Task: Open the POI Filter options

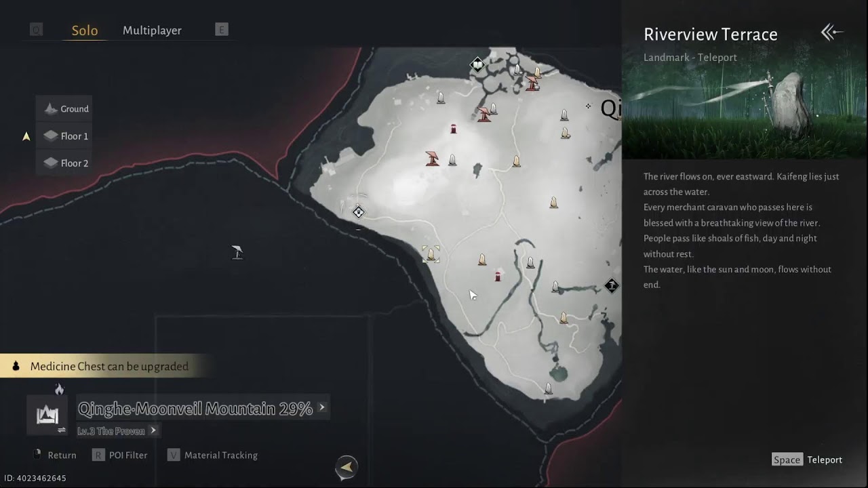Action: 120,455
